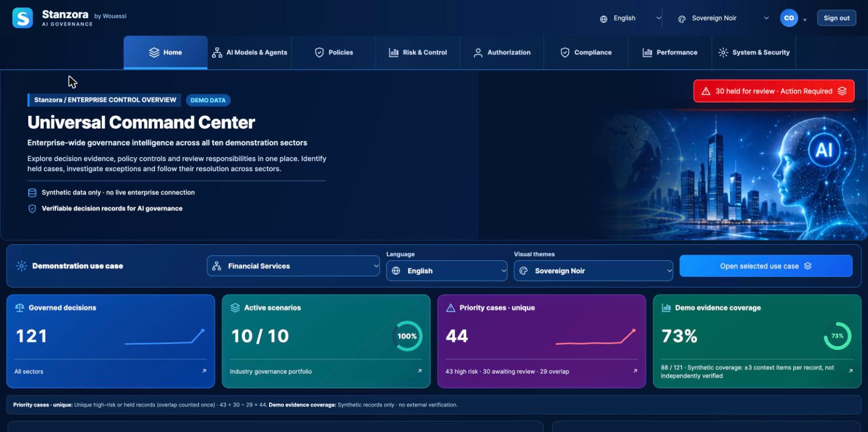Expand the user menu chevron next to CO
This screenshot has width=868, height=432.
(805, 19)
